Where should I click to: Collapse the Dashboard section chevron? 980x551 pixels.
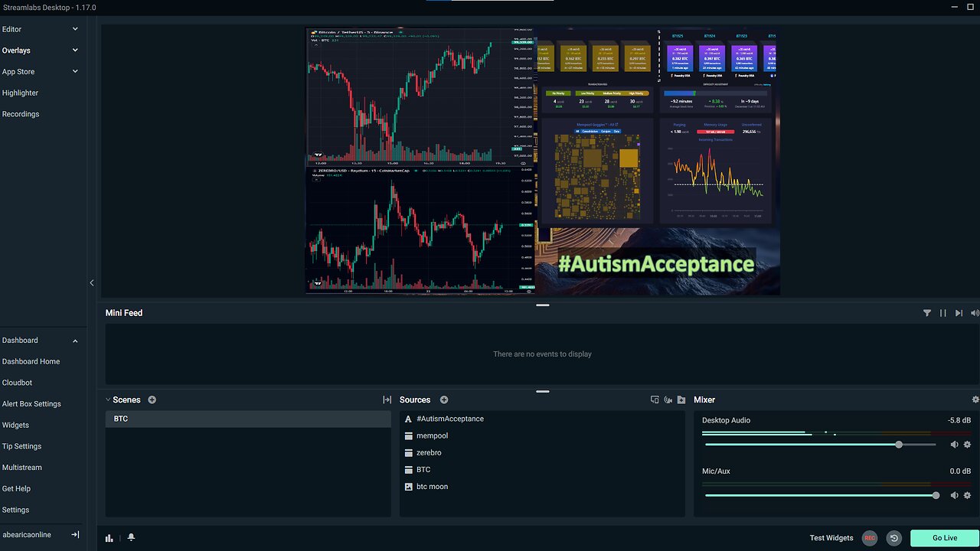(75, 341)
